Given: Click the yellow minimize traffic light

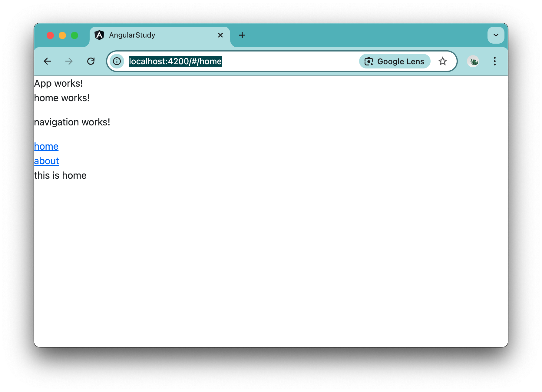Looking at the screenshot, I should coord(62,35).
